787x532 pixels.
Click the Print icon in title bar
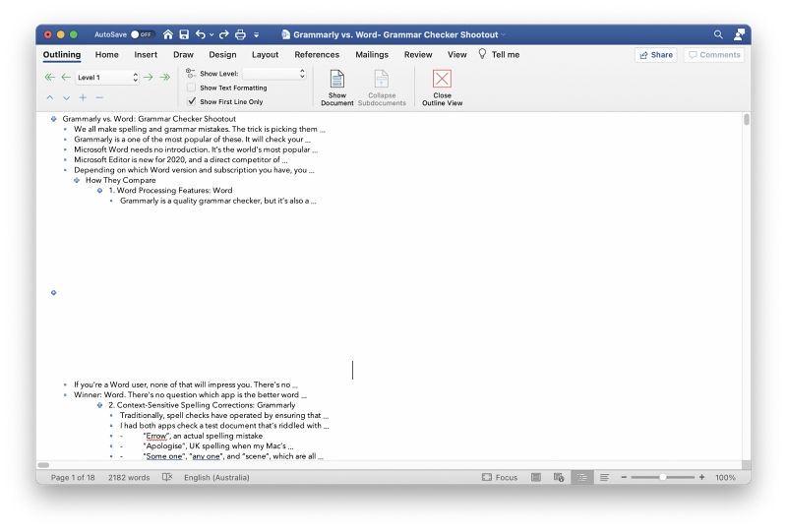point(240,34)
